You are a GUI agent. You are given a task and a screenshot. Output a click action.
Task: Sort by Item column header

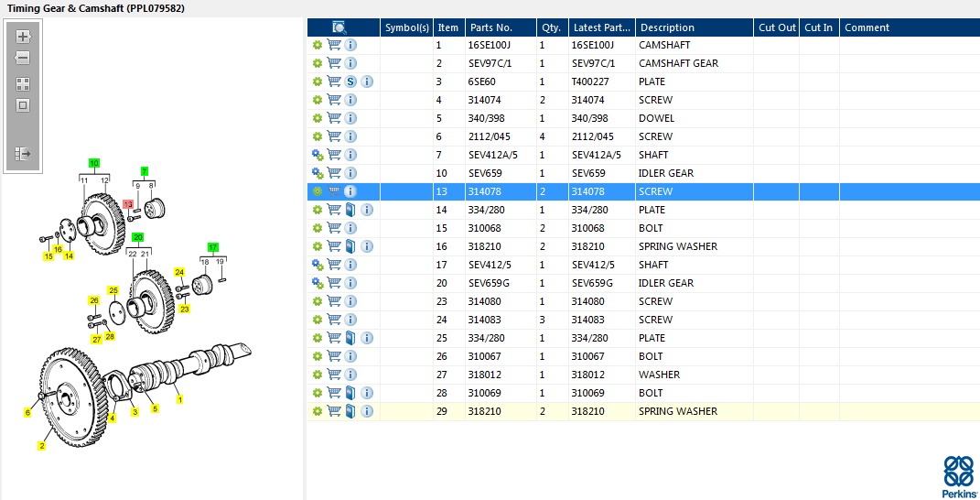click(x=448, y=27)
